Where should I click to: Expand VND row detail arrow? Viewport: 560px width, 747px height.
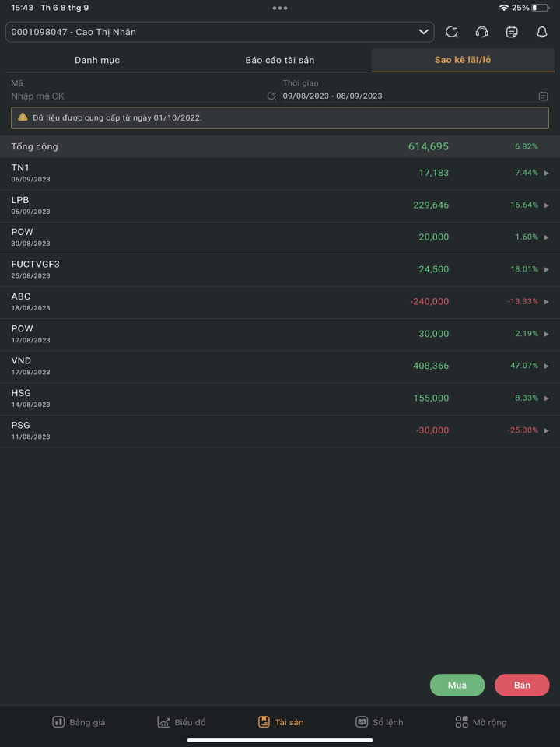click(546, 366)
